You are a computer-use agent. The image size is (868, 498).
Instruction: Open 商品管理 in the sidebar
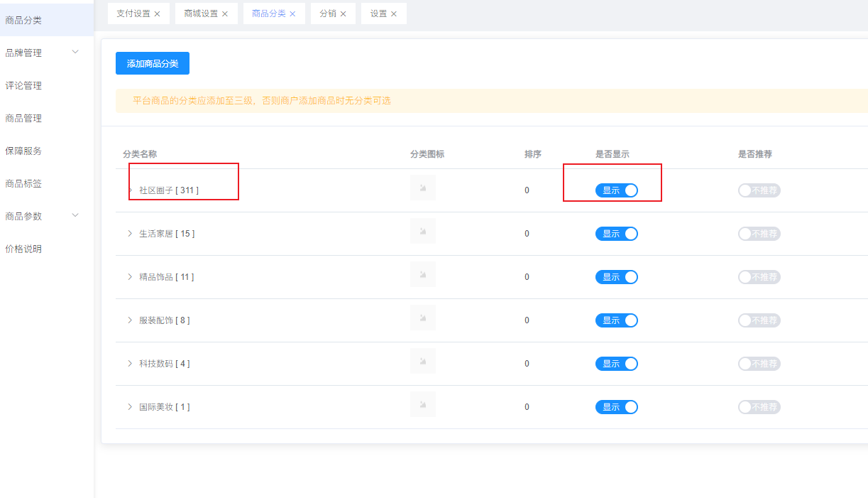click(47, 118)
